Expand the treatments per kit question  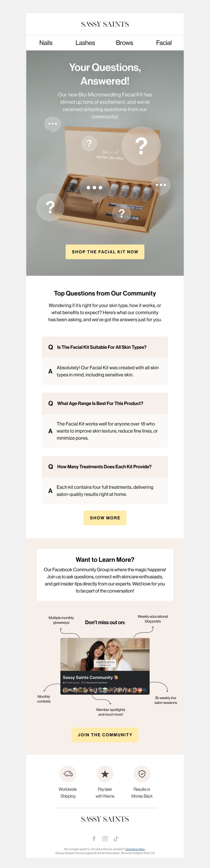click(105, 467)
